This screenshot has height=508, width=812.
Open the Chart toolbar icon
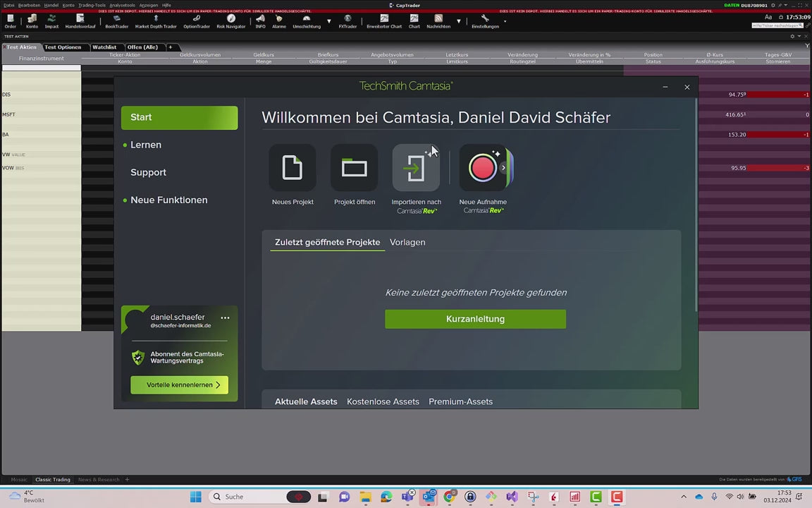414,21
